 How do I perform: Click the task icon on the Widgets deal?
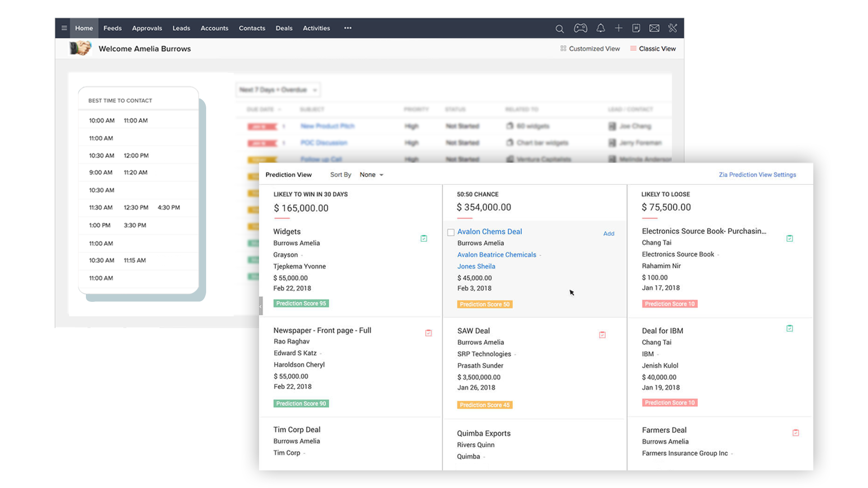coord(424,238)
